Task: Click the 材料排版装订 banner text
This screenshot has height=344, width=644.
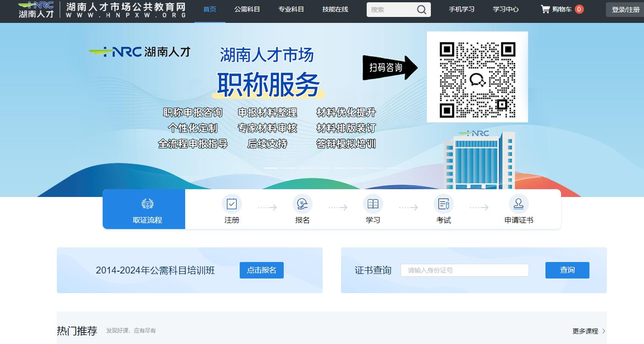Action: pyautogui.click(x=346, y=128)
